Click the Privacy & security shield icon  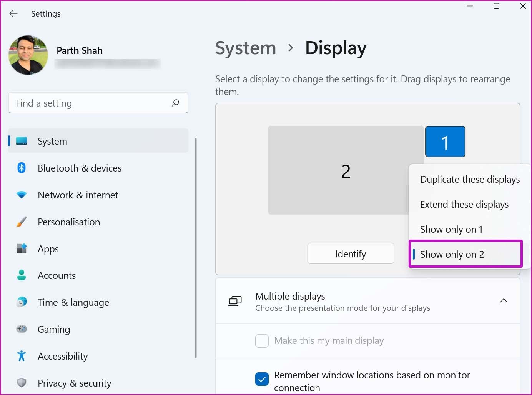pyautogui.click(x=22, y=383)
